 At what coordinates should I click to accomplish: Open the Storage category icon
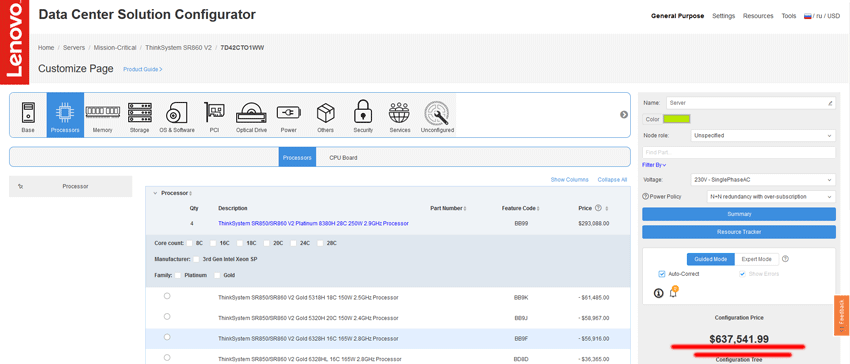(x=139, y=115)
